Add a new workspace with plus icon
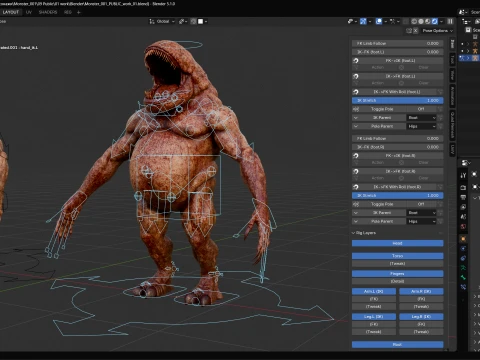The height and width of the screenshot is (360, 480). pos(79,12)
